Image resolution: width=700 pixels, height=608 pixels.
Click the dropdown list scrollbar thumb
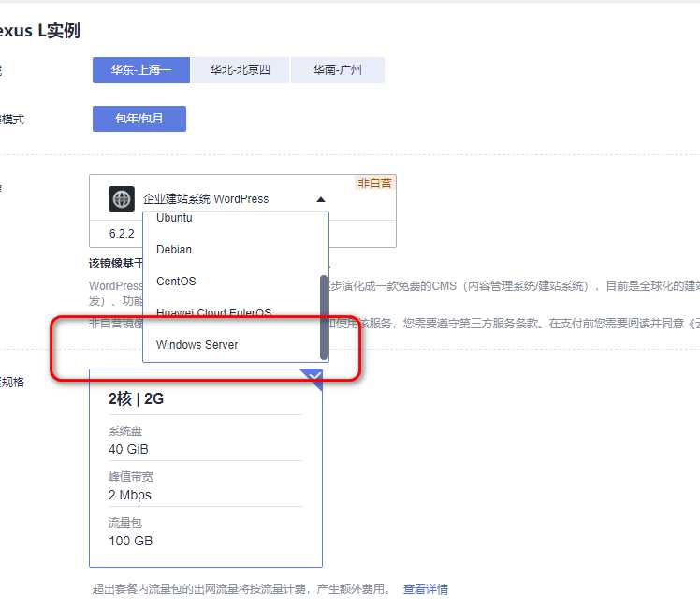pyautogui.click(x=324, y=317)
